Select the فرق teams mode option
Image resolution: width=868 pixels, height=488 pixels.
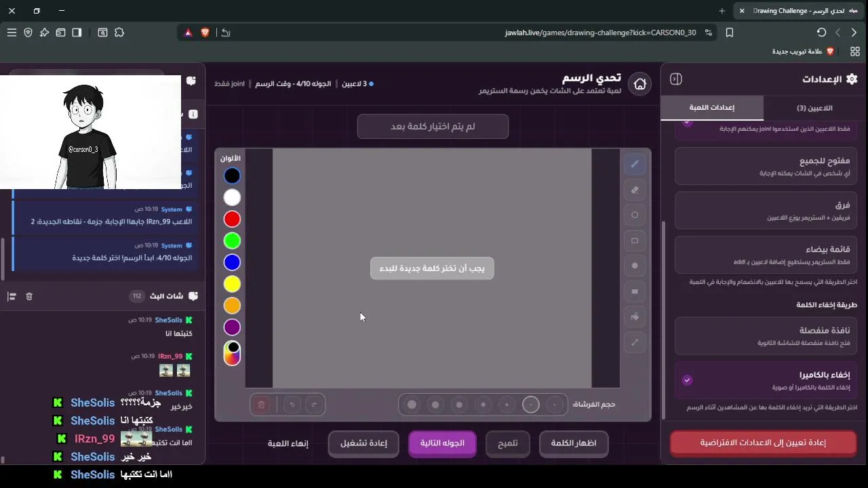(766, 211)
